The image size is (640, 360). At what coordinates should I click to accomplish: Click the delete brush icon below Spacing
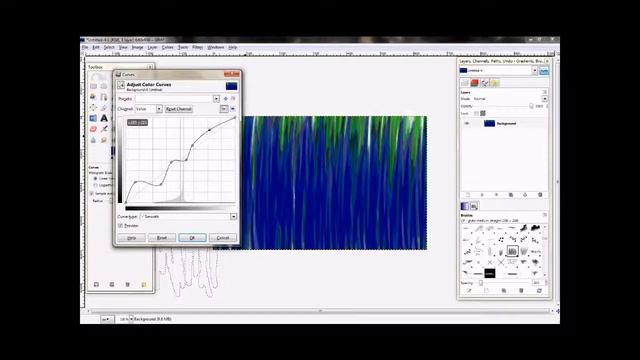click(521, 291)
